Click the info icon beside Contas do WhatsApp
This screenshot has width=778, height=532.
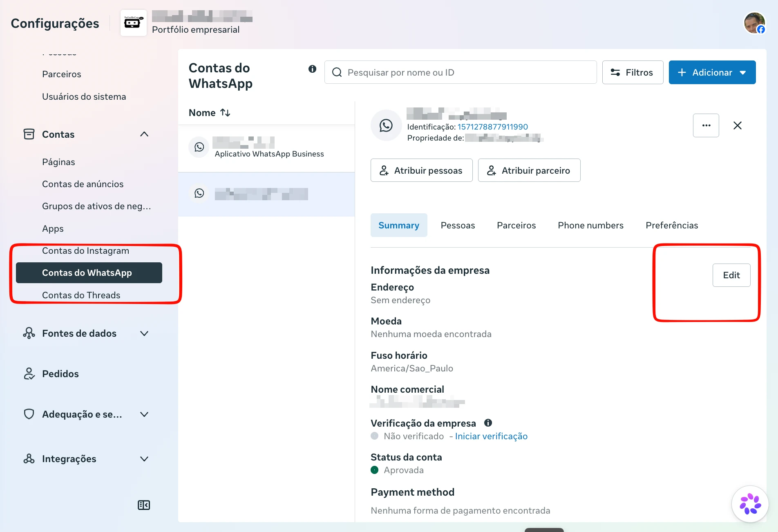pyautogui.click(x=312, y=69)
